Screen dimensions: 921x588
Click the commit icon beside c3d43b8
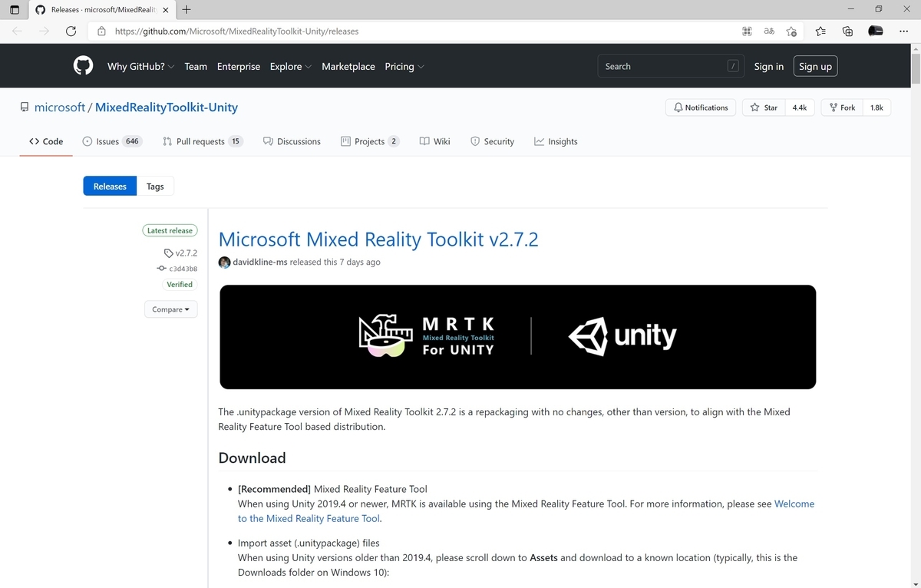(x=161, y=269)
